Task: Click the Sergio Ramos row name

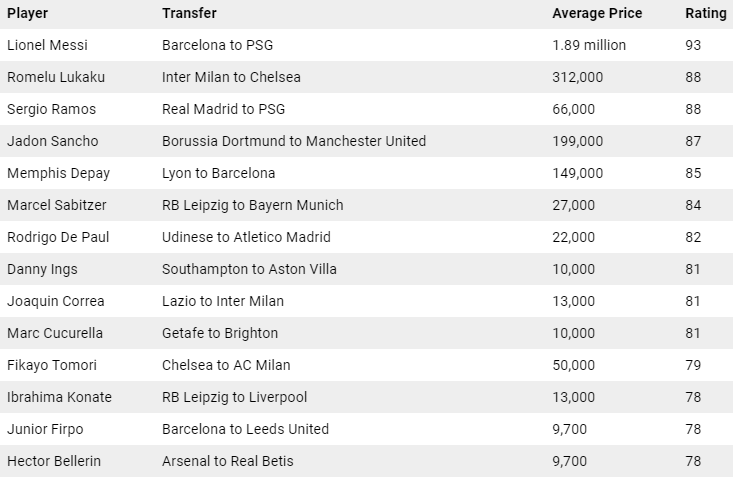Action: 50,109
